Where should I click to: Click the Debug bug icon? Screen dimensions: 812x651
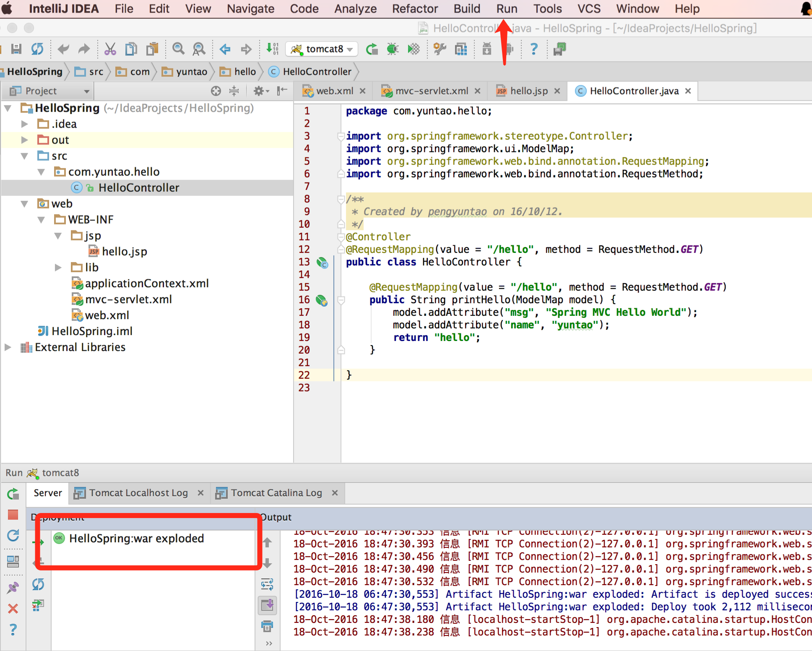point(393,49)
